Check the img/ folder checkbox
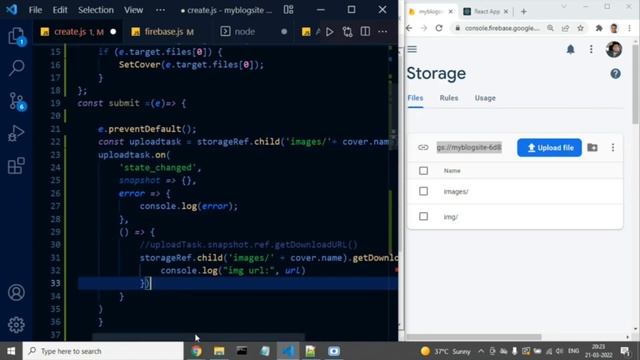The height and width of the screenshot is (360, 640). click(423, 216)
